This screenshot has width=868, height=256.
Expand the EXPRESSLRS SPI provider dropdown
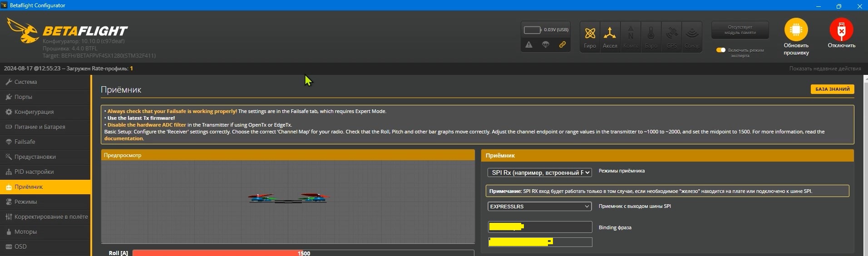pos(539,207)
